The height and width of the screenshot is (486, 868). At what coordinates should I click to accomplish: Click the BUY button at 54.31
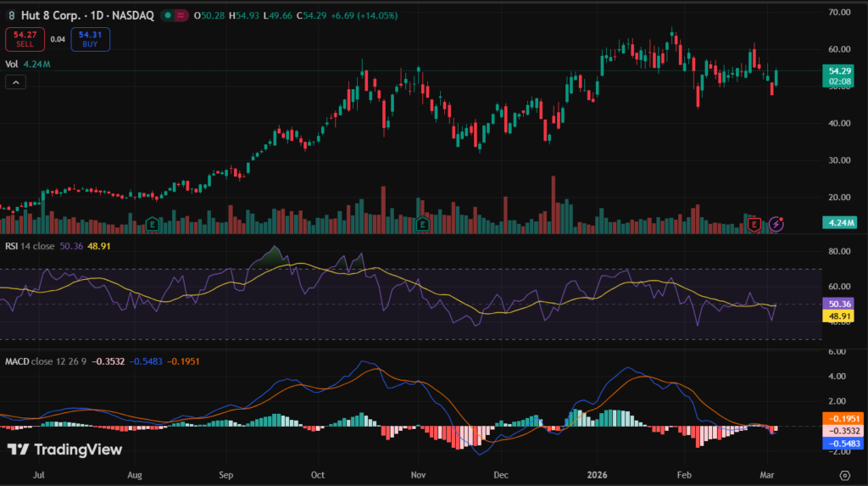pyautogui.click(x=91, y=39)
